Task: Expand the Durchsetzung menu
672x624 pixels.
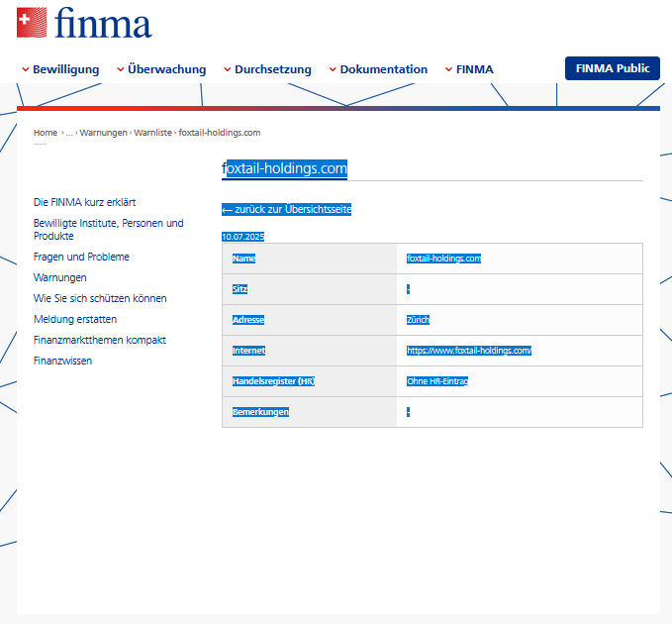Action: click(x=268, y=69)
